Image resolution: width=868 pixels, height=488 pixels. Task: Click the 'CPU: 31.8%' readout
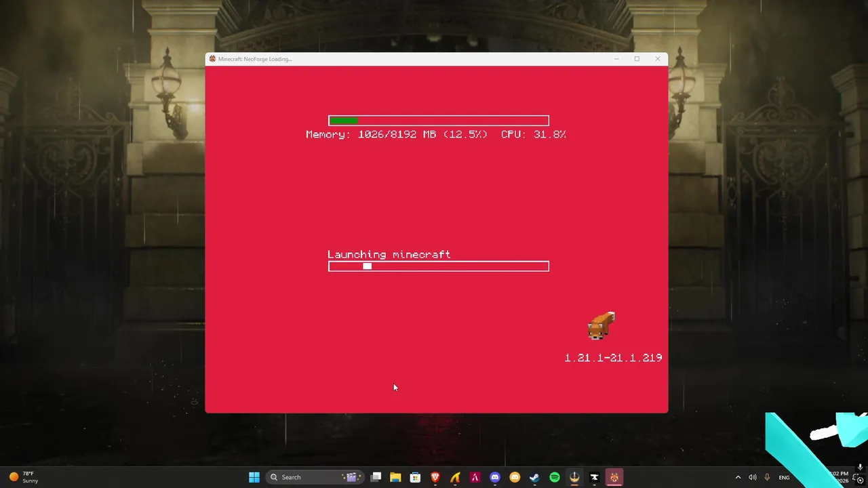tap(534, 134)
